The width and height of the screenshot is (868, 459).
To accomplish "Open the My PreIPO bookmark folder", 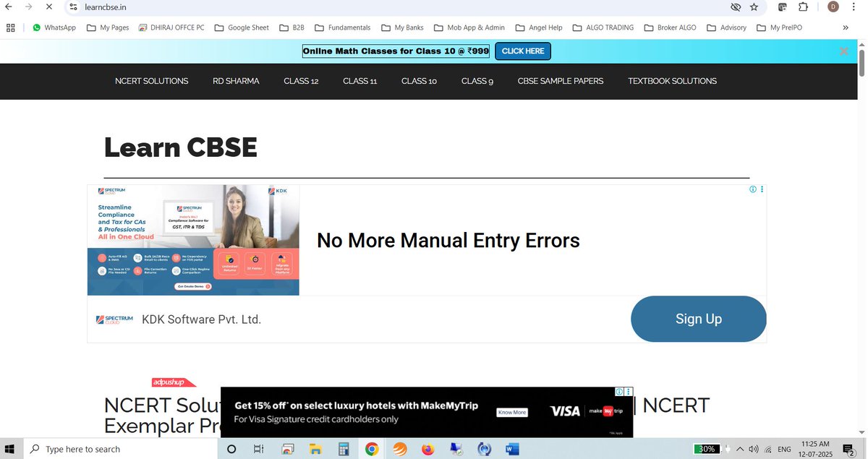I will tap(778, 27).
